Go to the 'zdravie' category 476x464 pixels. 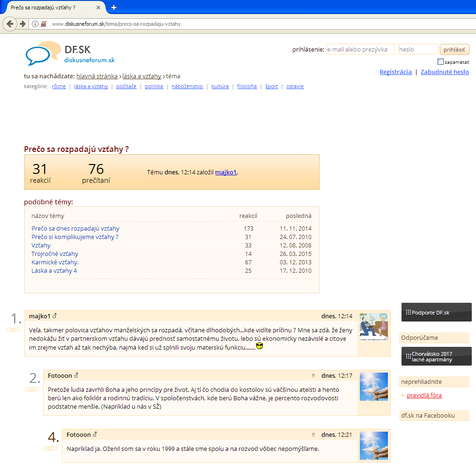click(x=295, y=86)
